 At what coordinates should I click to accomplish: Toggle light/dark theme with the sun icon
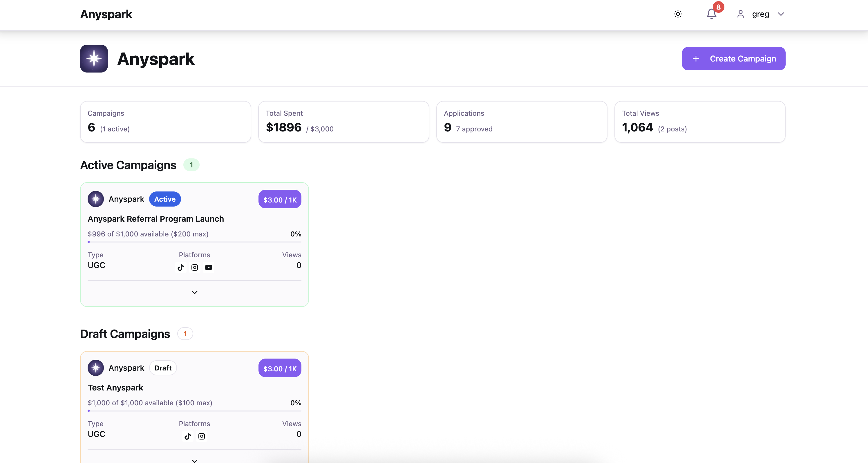point(678,14)
